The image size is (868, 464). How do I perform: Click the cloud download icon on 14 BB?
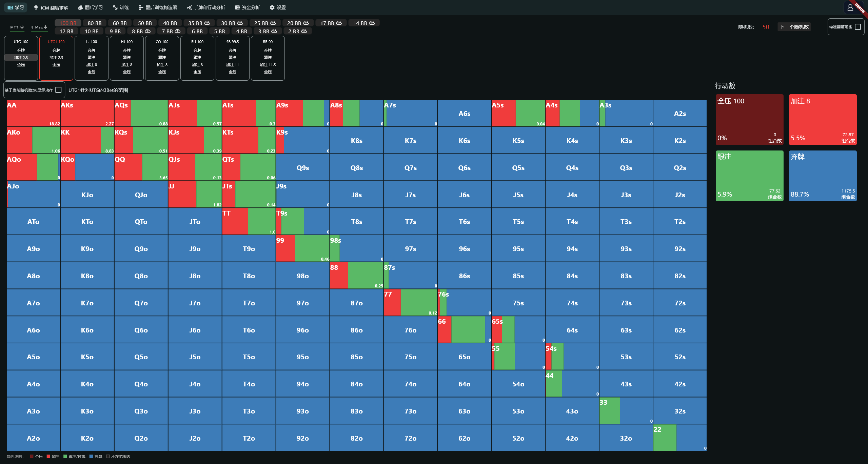coord(372,23)
